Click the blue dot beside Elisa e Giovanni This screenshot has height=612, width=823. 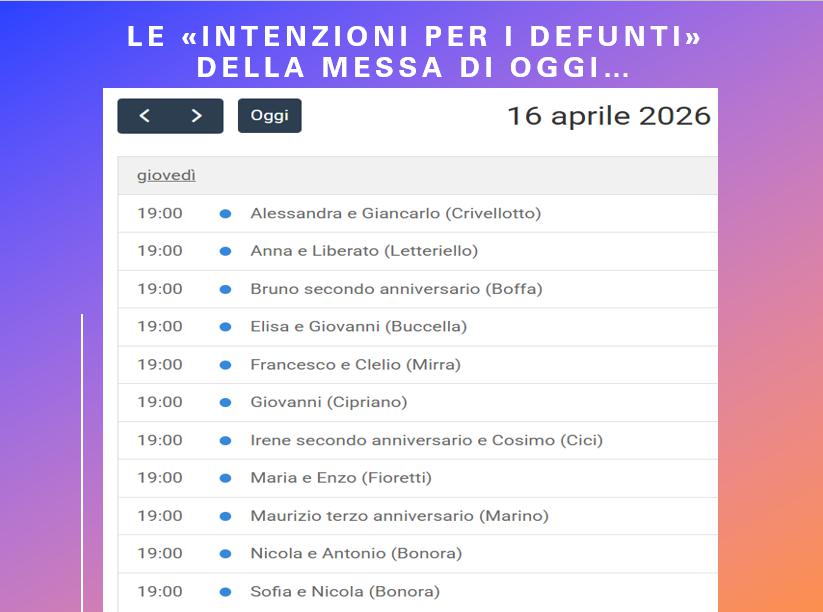click(x=225, y=327)
